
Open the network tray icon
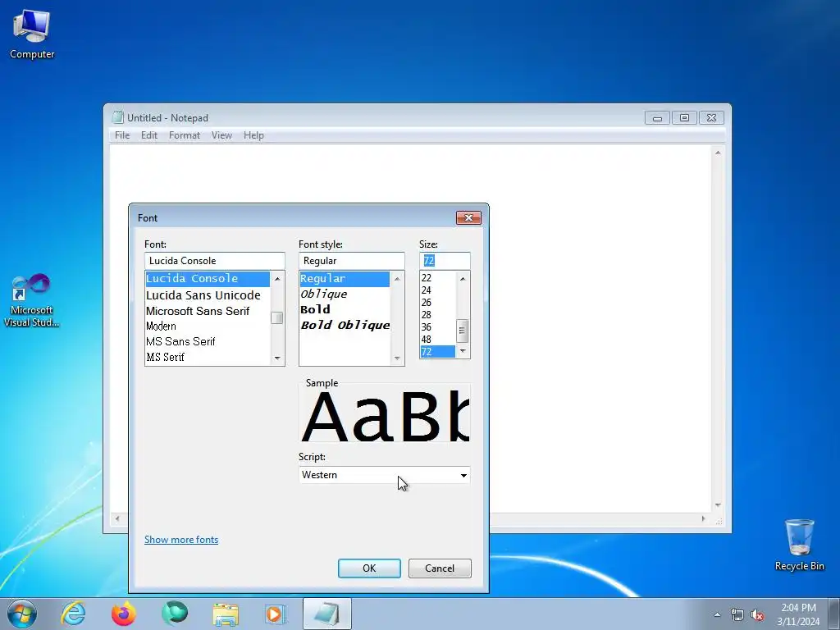pos(737,614)
